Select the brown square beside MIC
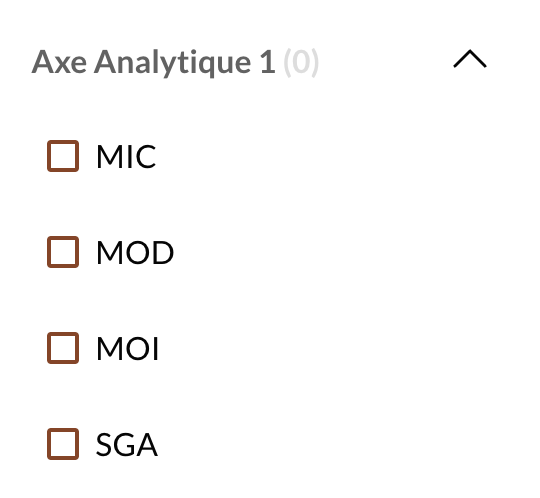Viewport: 540px width, 498px height. point(63,156)
